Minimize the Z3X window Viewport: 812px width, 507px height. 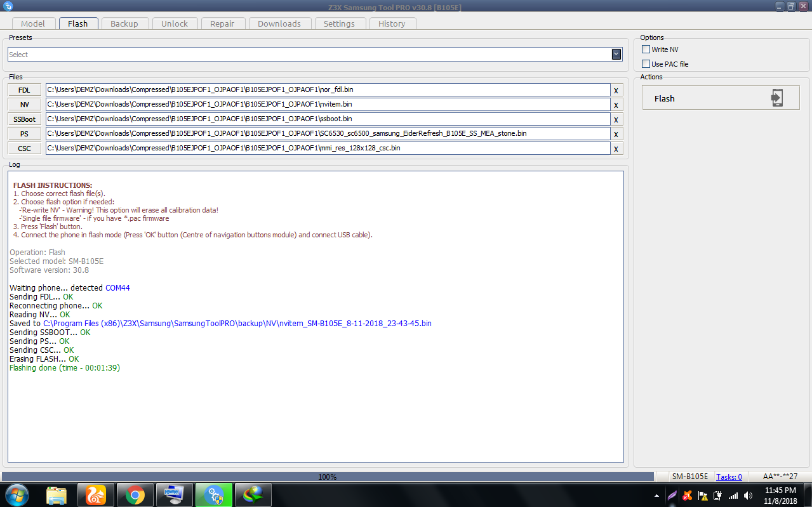[x=780, y=6]
